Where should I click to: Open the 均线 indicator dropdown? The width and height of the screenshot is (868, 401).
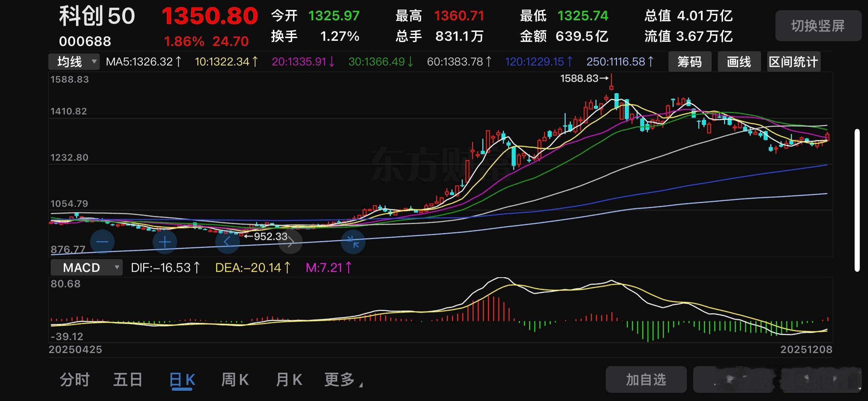(x=74, y=62)
